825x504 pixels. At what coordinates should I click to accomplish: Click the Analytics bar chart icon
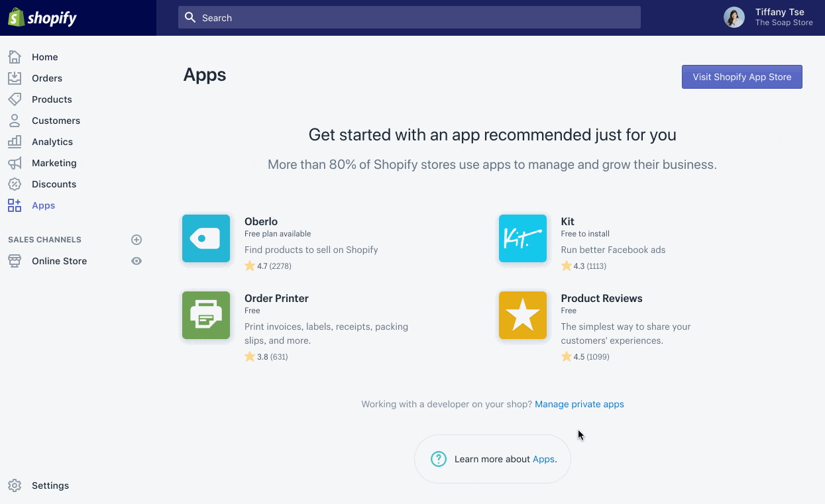15,142
